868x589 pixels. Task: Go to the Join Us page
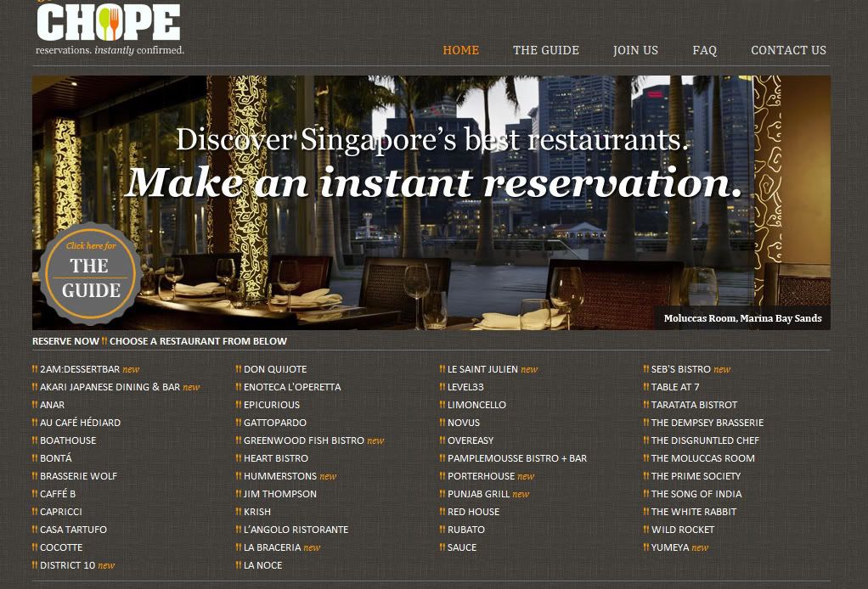635,50
